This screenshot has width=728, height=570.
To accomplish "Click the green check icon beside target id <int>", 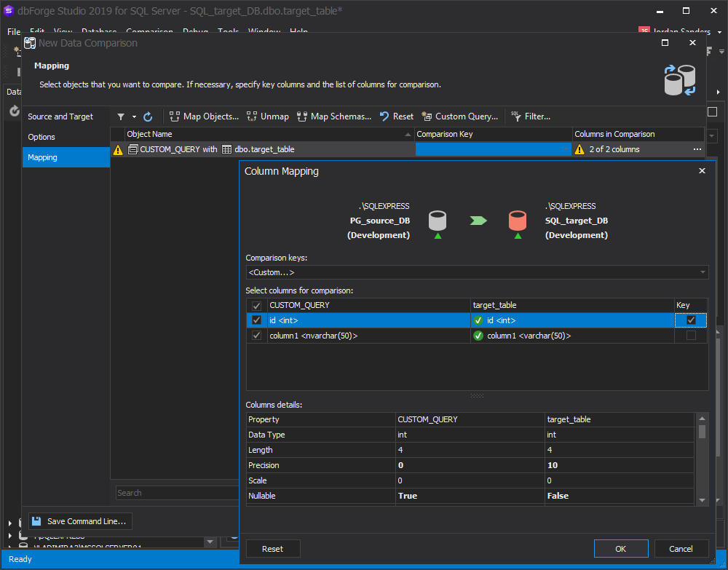I will click(x=478, y=320).
